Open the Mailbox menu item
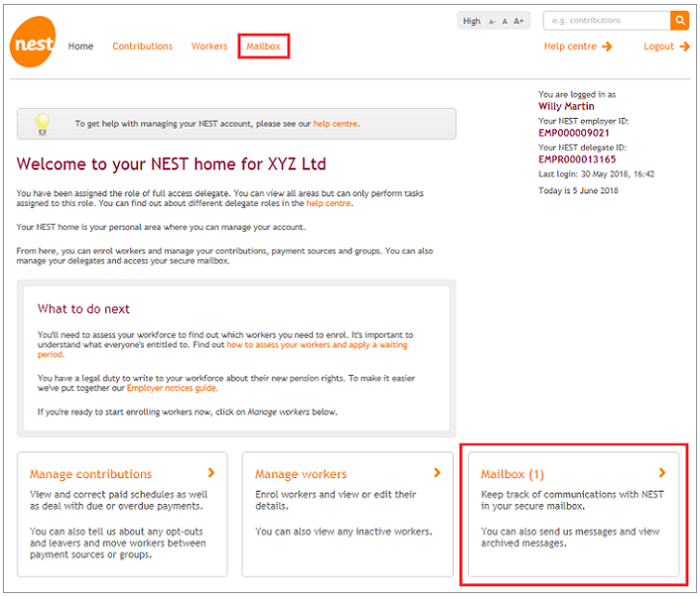Screen dimensions: 700x596 coord(264,46)
